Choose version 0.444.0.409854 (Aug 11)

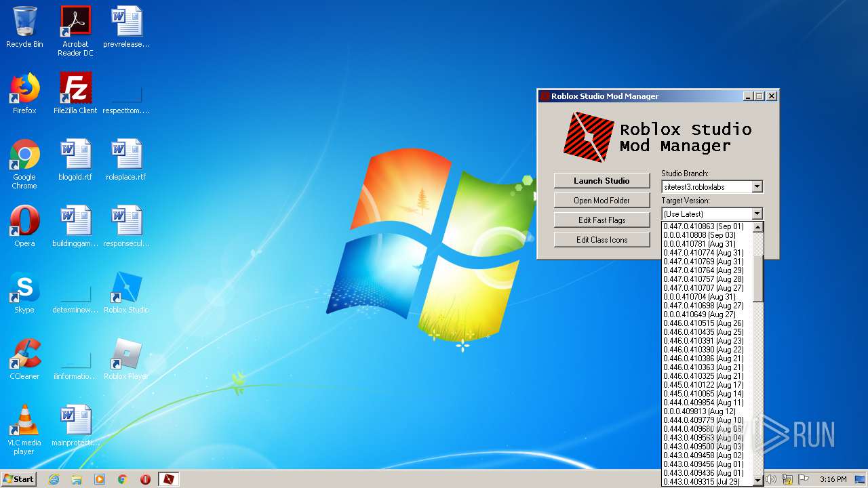(707, 403)
